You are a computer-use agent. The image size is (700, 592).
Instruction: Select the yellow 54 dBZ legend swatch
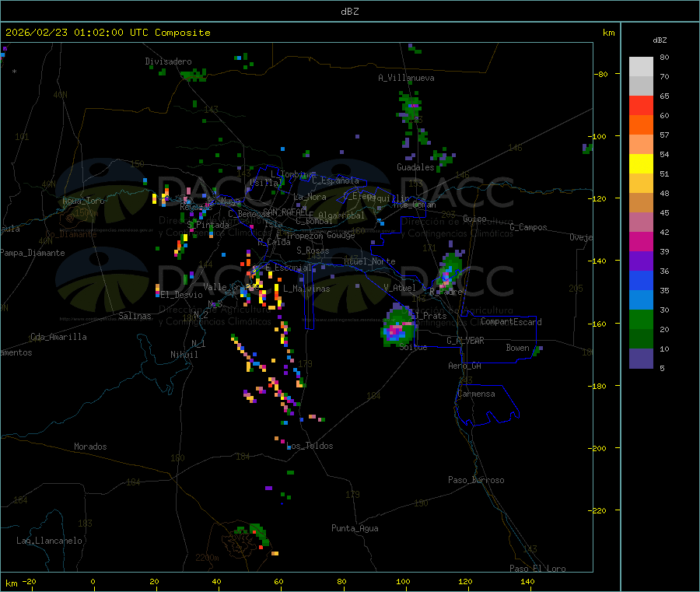coord(641,164)
